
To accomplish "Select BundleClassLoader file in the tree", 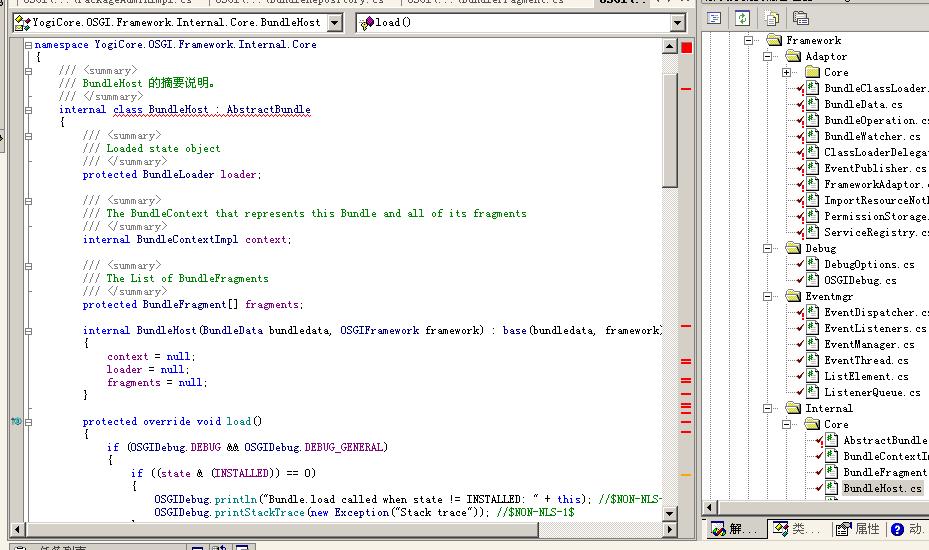I will [876, 88].
